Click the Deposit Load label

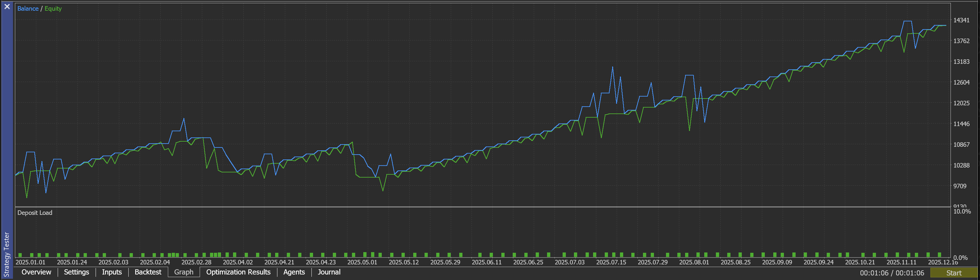click(35, 213)
